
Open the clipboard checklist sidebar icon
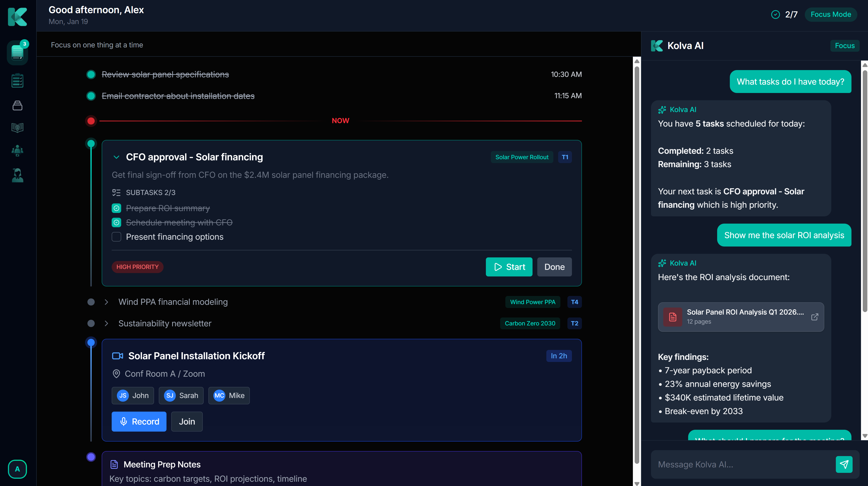17,81
